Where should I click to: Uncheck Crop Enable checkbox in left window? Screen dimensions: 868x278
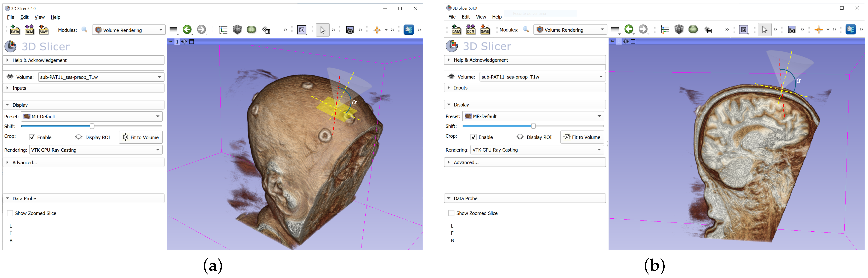tap(32, 137)
